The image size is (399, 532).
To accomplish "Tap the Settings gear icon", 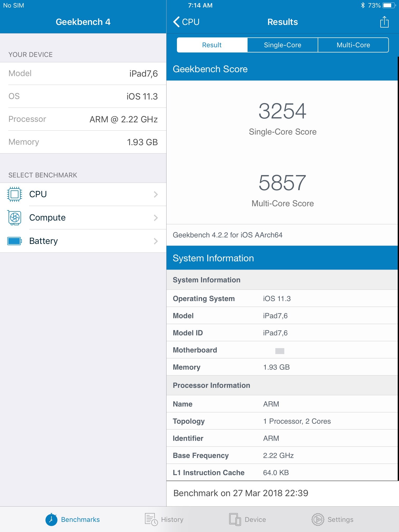I will point(318,520).
